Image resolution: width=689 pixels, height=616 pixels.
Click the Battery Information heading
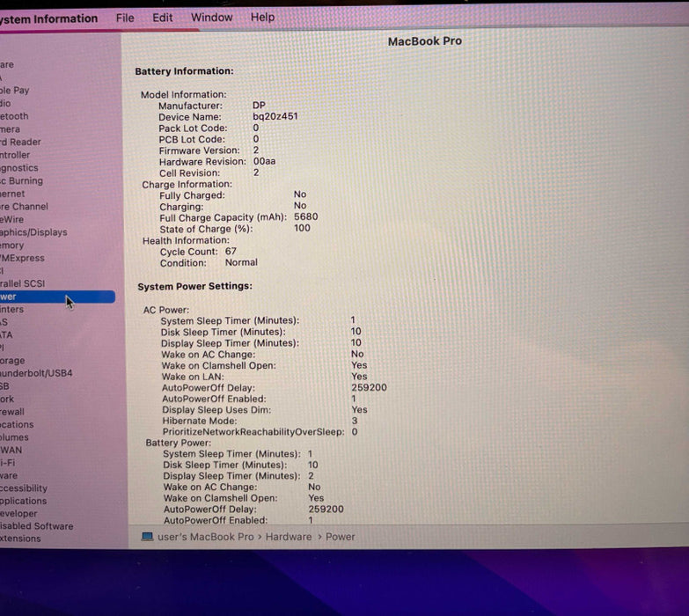(x=184, y=71)
